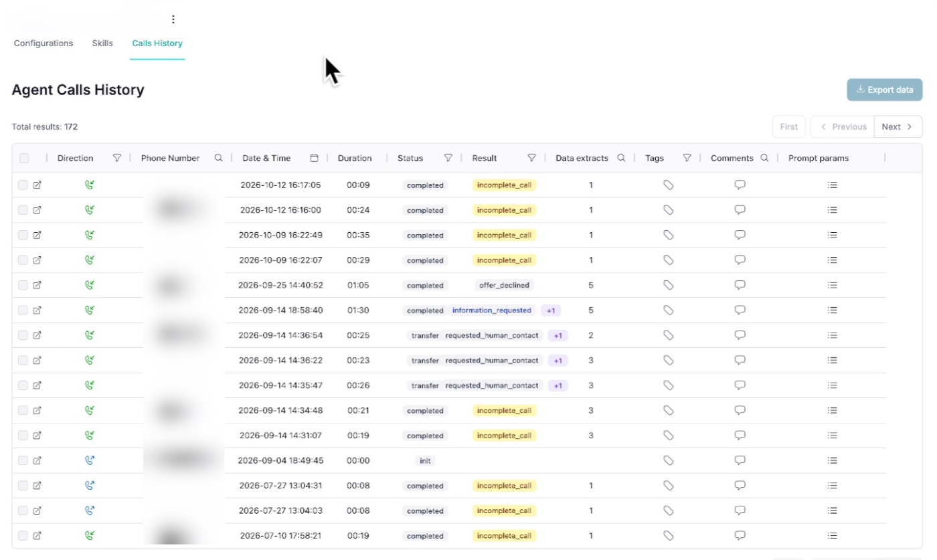
Task: Open call details for the 2026-10-12 16:17:05 row
Action: 37,185
